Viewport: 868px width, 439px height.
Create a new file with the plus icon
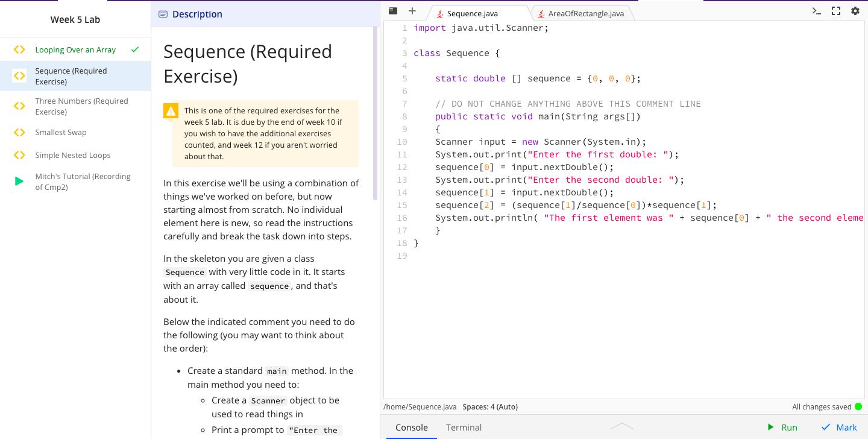pyautogui.click(x=412, y=10)
